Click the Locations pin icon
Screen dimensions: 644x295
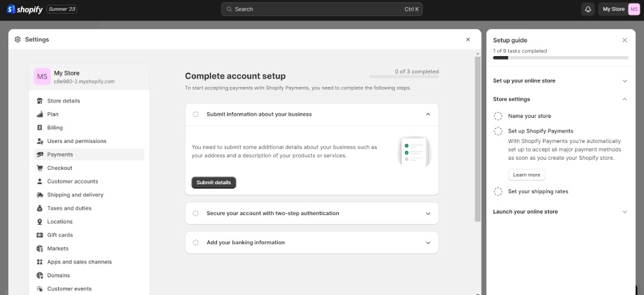[x=40, y=222]
